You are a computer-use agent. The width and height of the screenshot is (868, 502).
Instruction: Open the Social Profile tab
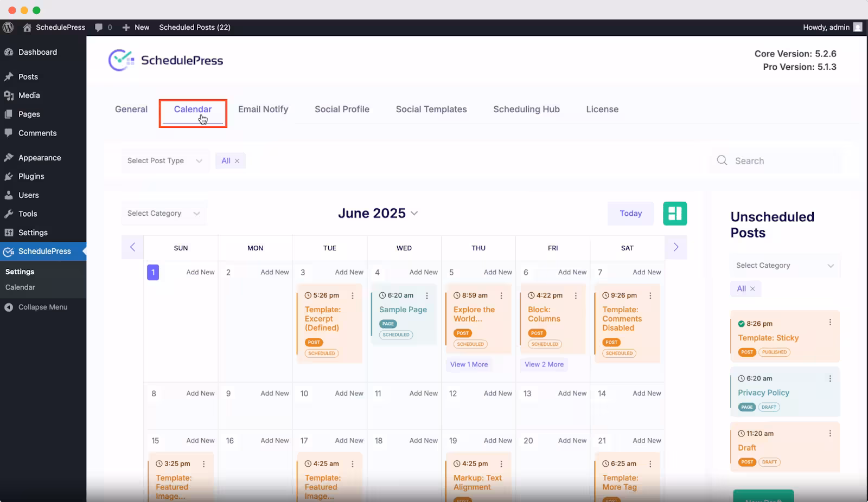click(342, 110)
